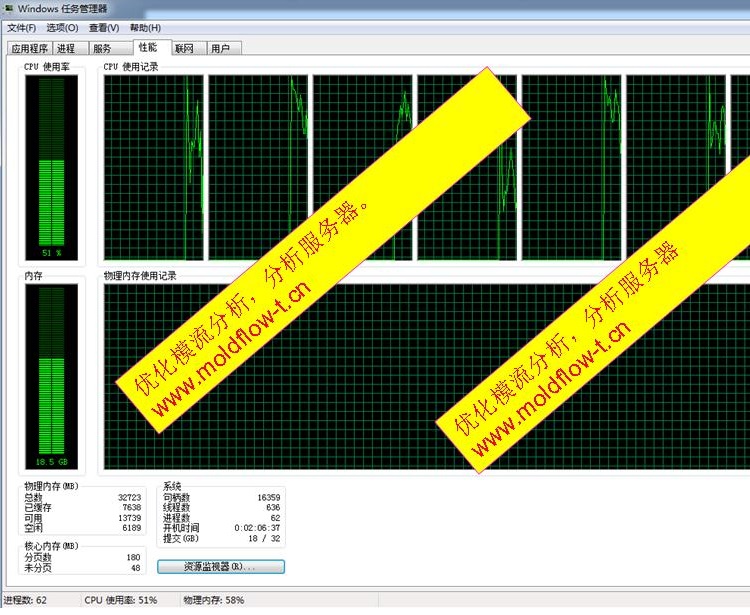Switch to the 服务 tab
Image resolution: width=750 pixels, height=615 pixels.
coord(110,48)
